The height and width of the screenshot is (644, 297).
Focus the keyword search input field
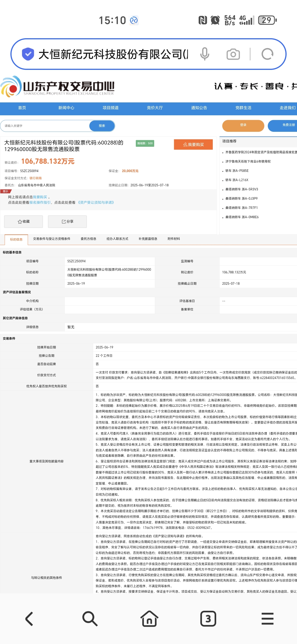(45, 126)
